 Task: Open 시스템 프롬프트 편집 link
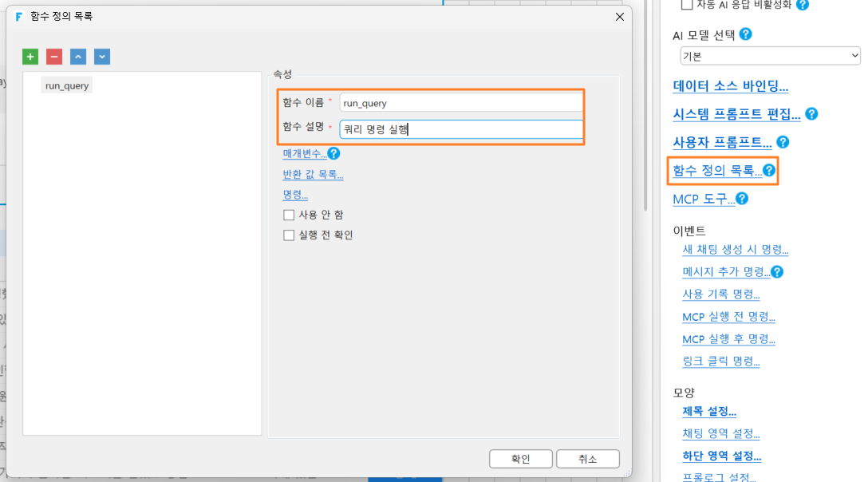[x=736, y=115]
